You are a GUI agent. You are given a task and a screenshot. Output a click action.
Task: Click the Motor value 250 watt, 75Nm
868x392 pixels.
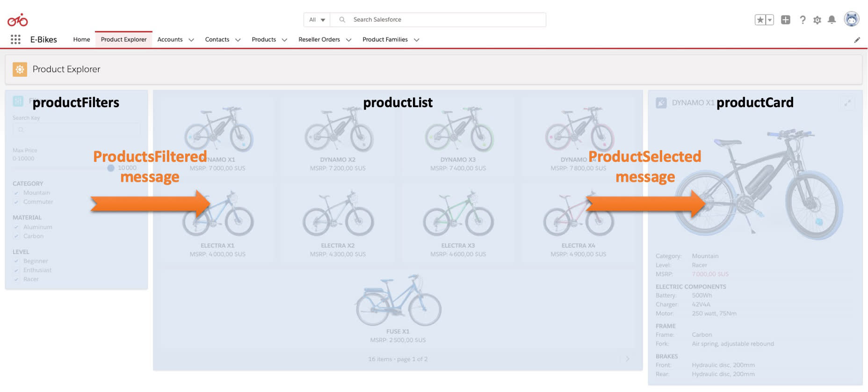coord(714,313)
